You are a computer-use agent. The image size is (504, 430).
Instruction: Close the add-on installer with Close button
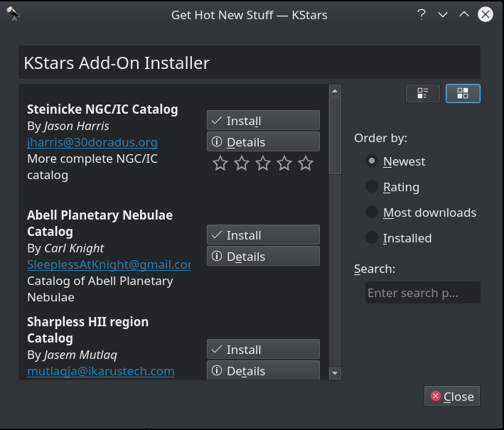[x=452, y=397]
